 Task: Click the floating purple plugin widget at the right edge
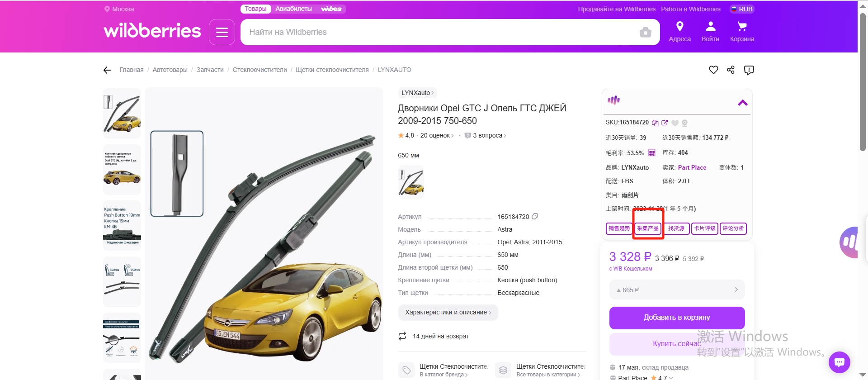[x=849, y=242]
